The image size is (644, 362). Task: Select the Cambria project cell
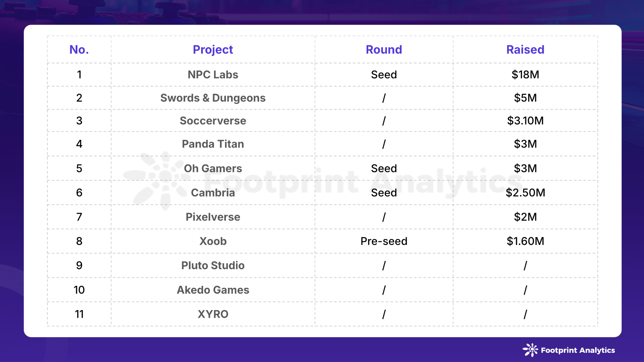213,193
